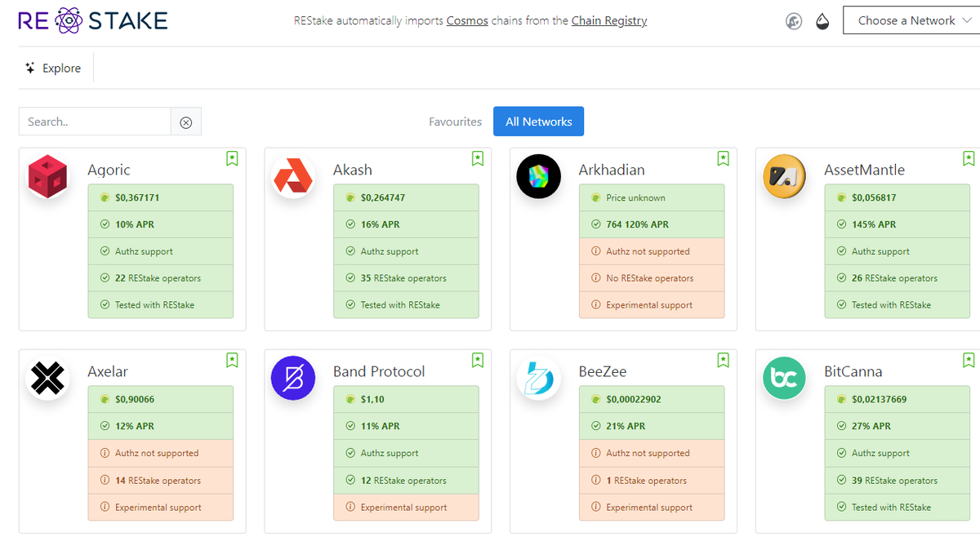Click the Band Protocol purple logo

(x=293, y=378)
